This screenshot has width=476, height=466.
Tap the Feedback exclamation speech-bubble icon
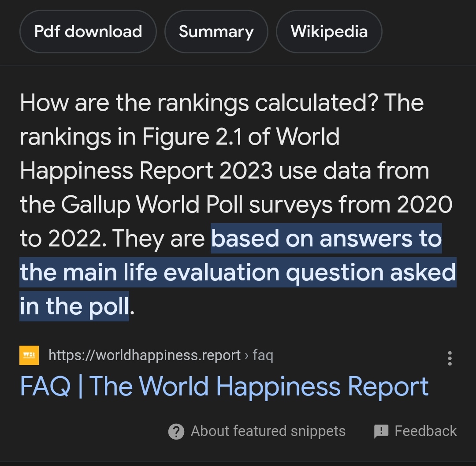click(381, 431)
